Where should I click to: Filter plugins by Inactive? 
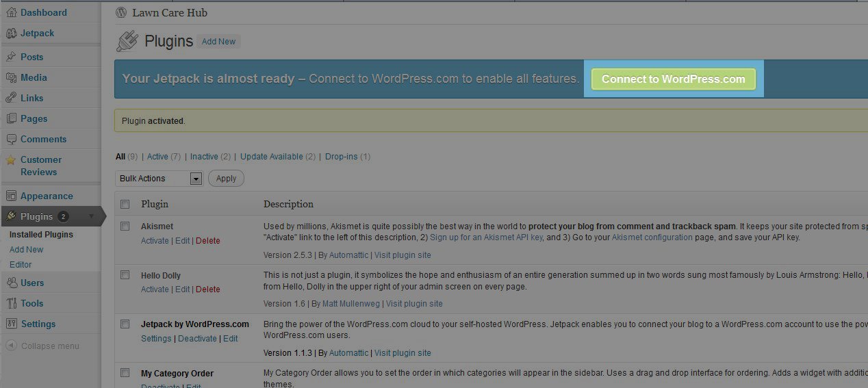pyautogui.click(x=204, y=157)
